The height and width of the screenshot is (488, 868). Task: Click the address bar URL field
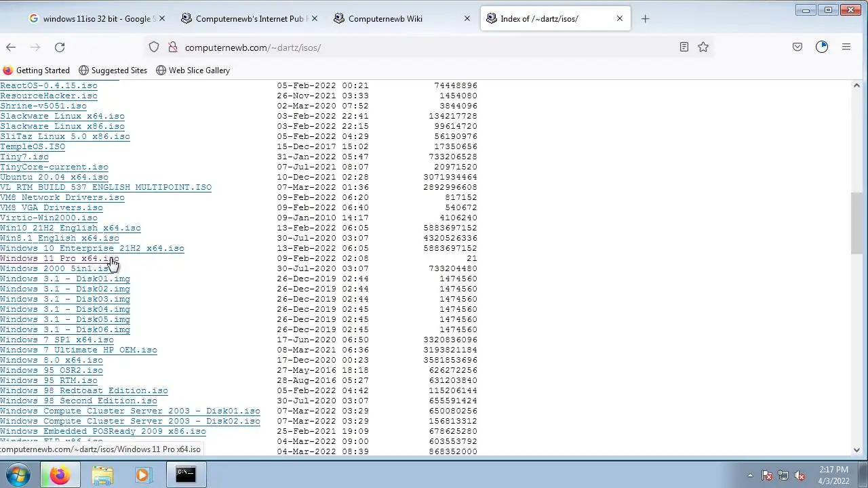point(427,47)
